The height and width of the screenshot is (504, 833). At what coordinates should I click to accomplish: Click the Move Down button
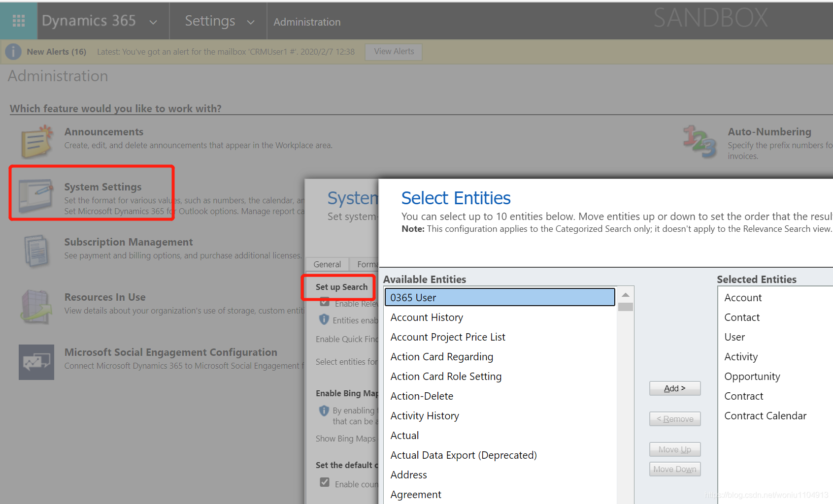(x=675, y=469)
